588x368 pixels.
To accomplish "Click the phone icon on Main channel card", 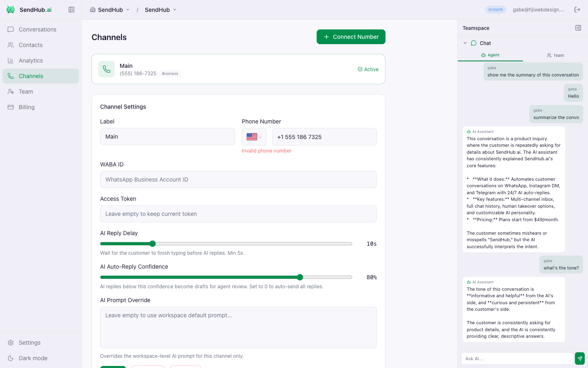I will pyautogui.click(x=107, y=69).
